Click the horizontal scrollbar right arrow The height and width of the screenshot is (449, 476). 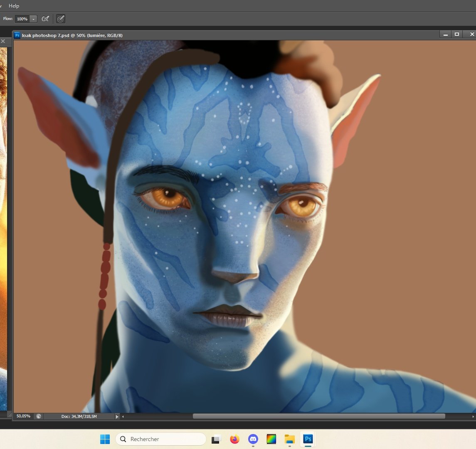pos(473,417)
